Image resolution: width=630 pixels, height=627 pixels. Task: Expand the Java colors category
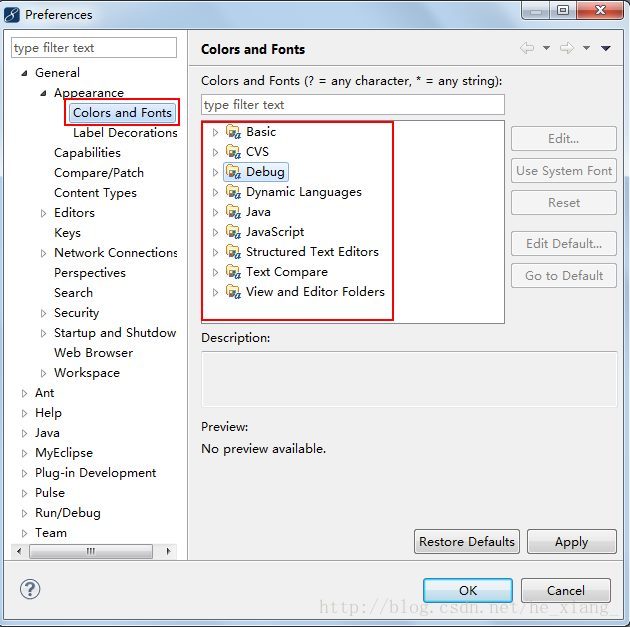pyautogui.click(x=215, y=212)
